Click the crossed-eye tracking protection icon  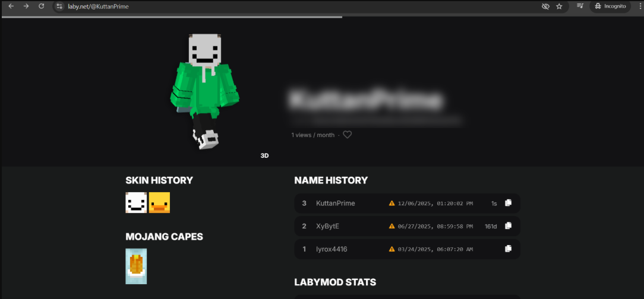coord(545,6)
